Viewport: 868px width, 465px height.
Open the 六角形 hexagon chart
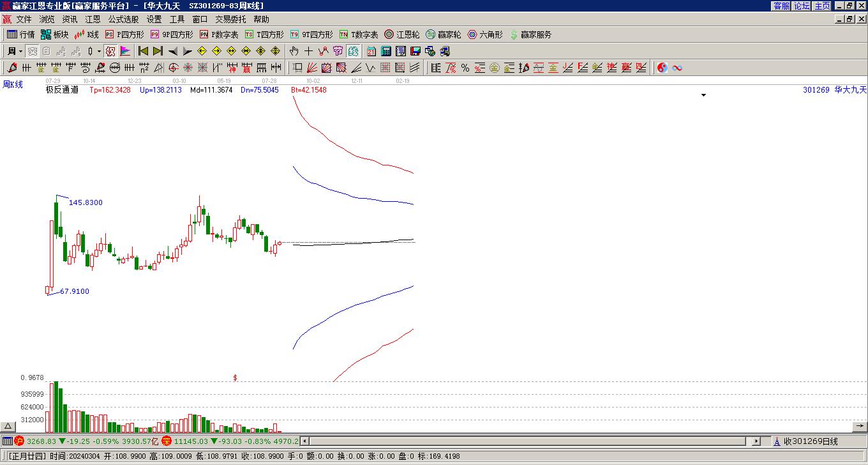485,34
